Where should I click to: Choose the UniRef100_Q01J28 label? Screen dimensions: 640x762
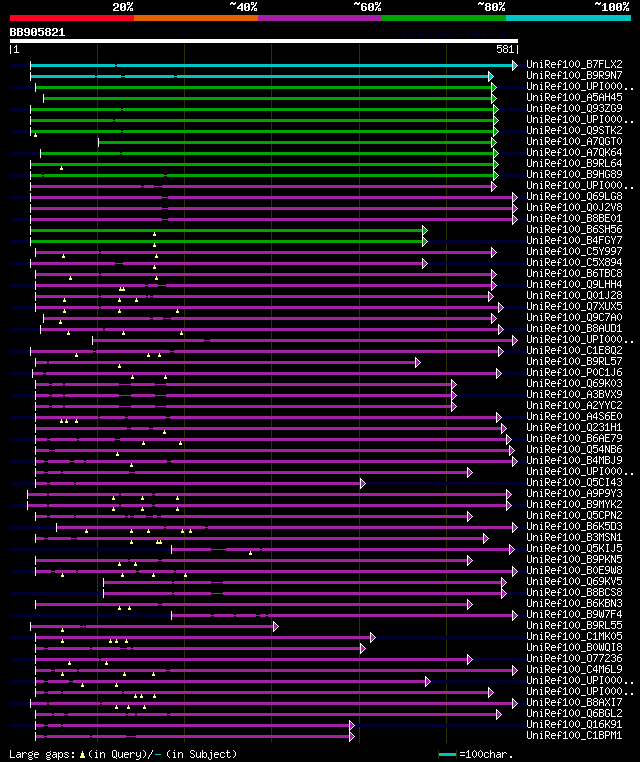coord(574,295)
